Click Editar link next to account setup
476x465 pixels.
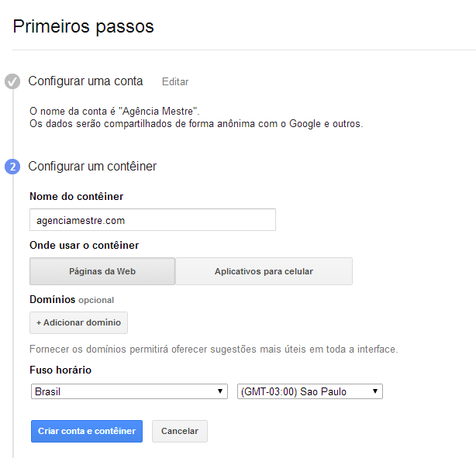point(174,81)
